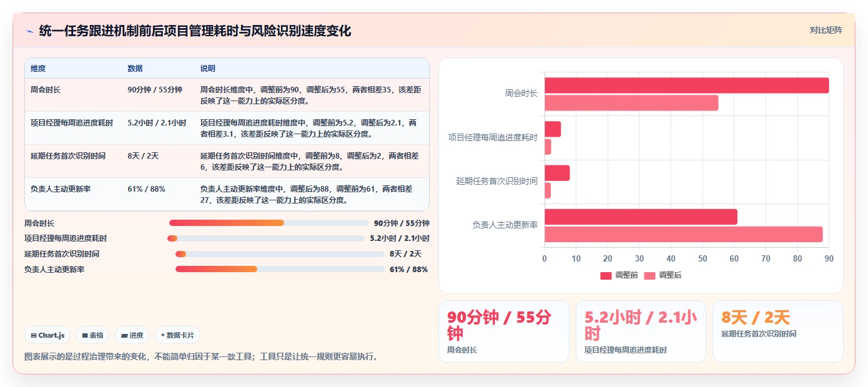Click the footnote beginning 图表展示的是过程治理

point(201,357)
